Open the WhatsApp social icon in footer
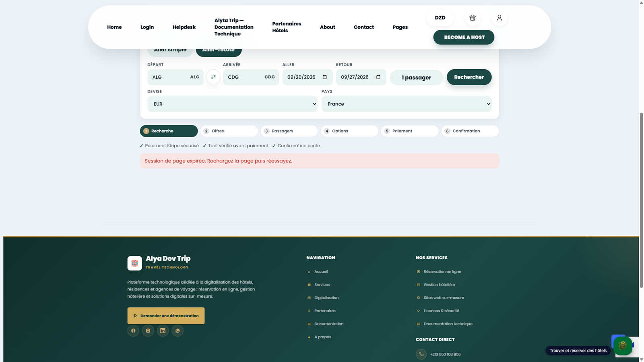This screenshot has height=362, width=644. click(x=178, y=331)
